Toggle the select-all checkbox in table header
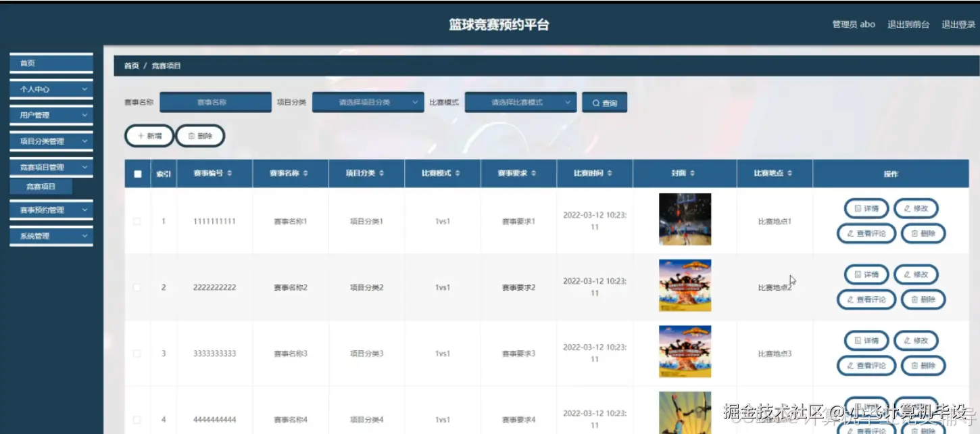This screenshot has height=434, width=980. point(138,174)
